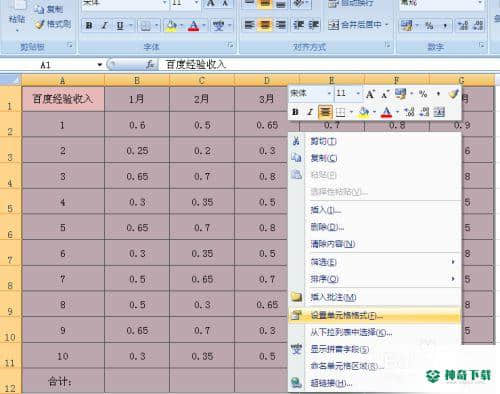This screenshot has width=500, height=394.
Task: Open the underline style dropdown in the ribbon
Action: click(131, 25)
